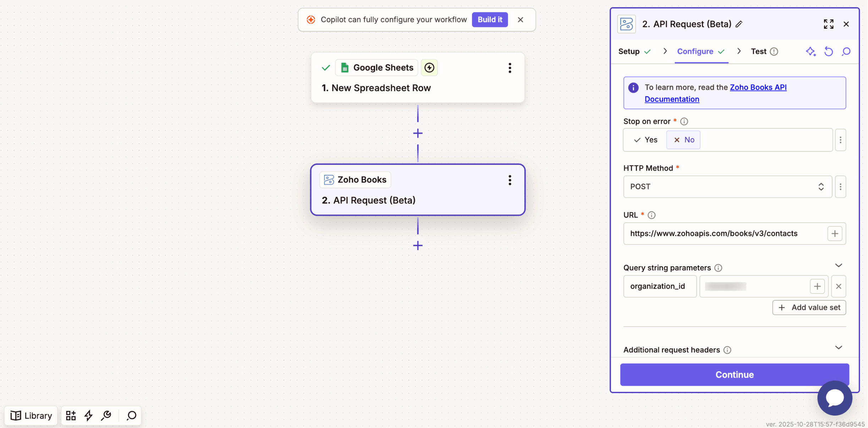Expand the API Request panel to fullscreen
Viewport: 868px width, 428px height.
[x=829, y=24]
